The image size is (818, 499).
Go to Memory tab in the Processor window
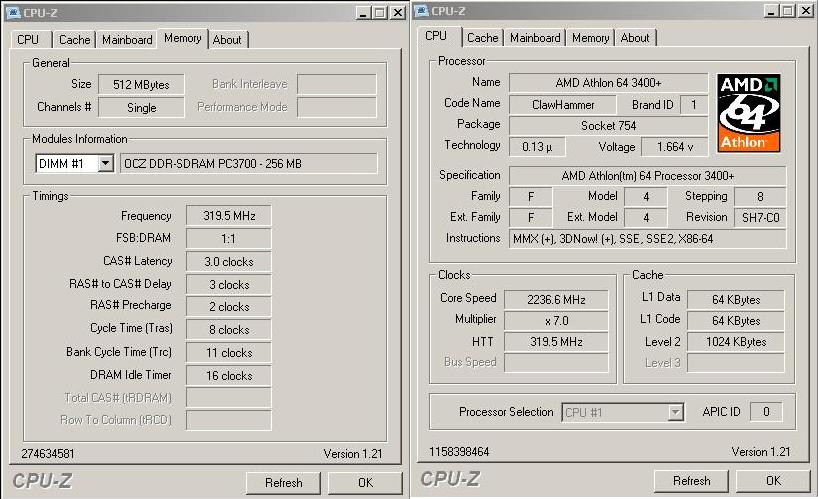click(x=590, y=38)
